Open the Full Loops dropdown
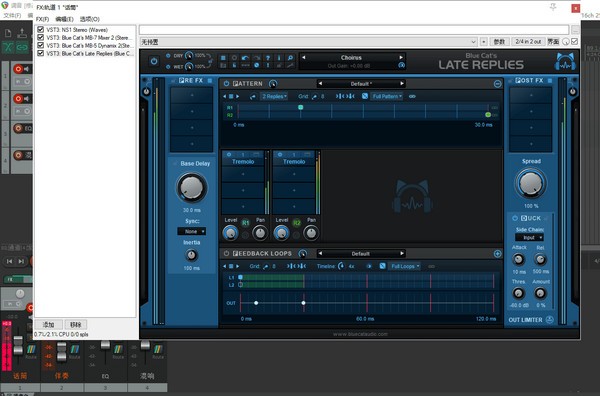Viewport: 600px width, 396px height. [x=404, y=266]
